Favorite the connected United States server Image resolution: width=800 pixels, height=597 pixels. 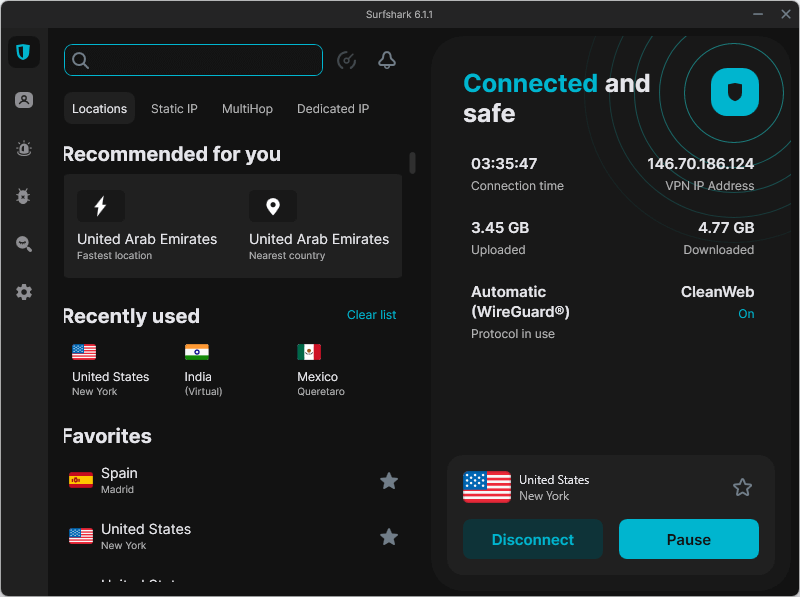coord(742,487)
